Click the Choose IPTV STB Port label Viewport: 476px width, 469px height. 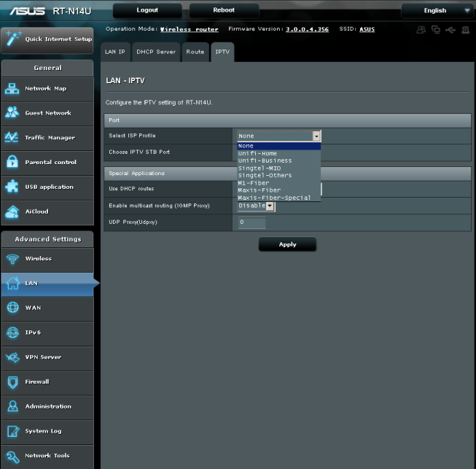pyautogui.click(x=139, y=152)
